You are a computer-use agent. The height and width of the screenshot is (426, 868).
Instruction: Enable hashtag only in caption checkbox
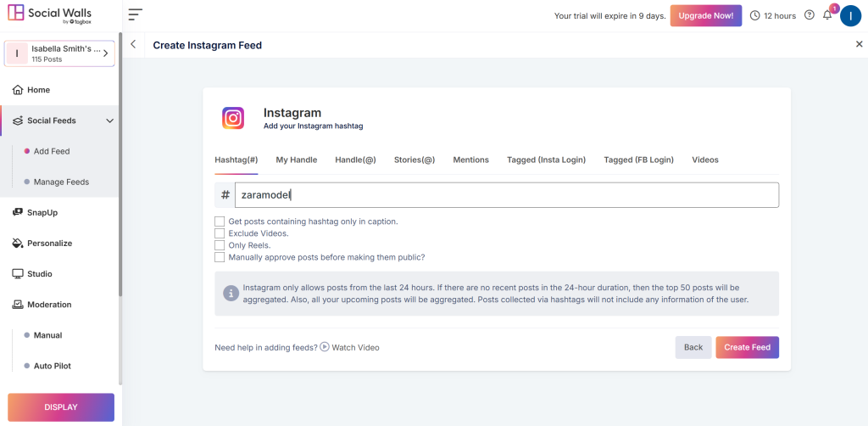(220, 221)
